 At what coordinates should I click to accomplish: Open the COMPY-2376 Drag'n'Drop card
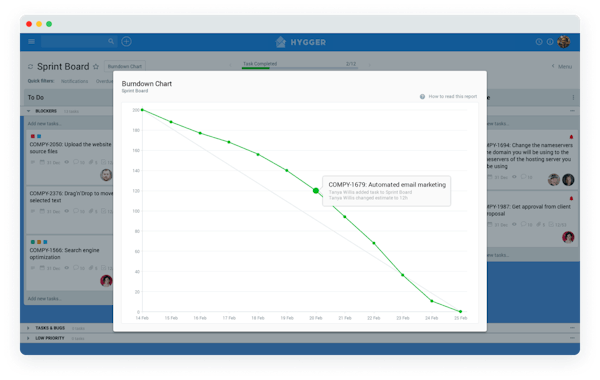click(70, 210)
